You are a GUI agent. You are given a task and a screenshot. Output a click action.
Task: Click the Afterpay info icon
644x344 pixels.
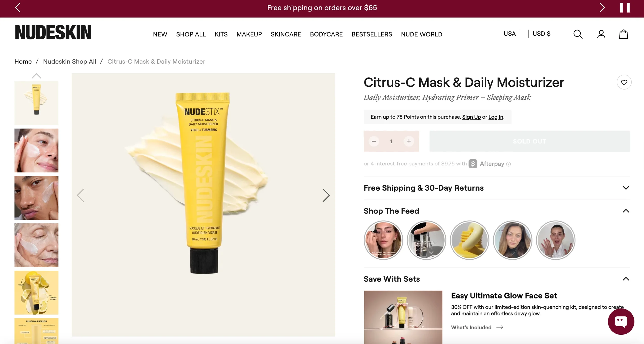[508, 164]
